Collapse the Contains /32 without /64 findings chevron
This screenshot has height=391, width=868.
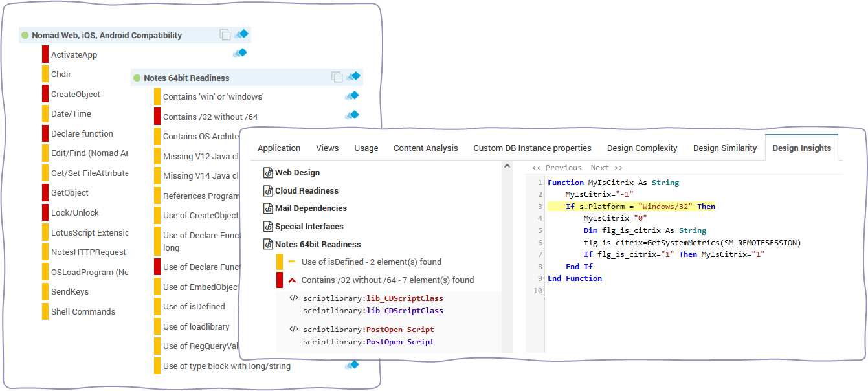coord(292,280)
